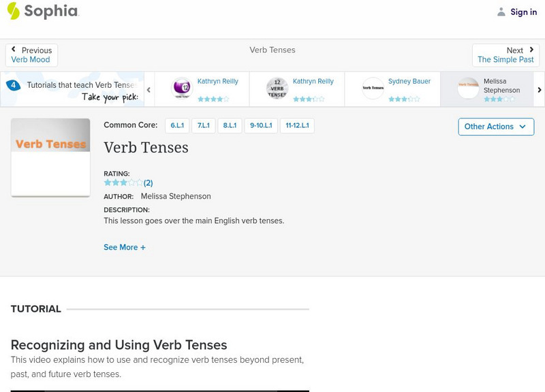
Task: Open the 9-10.L.1 Common Core tag
Action: [261, 126]
